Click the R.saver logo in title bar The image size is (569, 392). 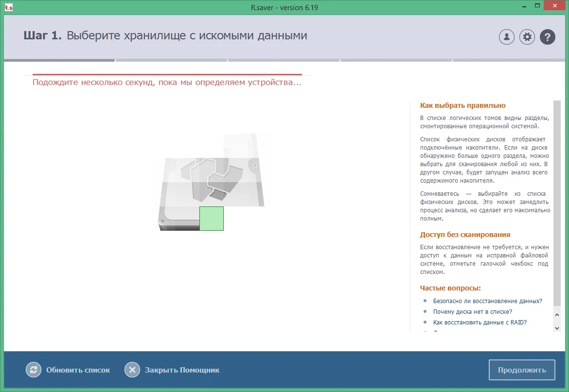pyautogui.click(x=8, y=7)
